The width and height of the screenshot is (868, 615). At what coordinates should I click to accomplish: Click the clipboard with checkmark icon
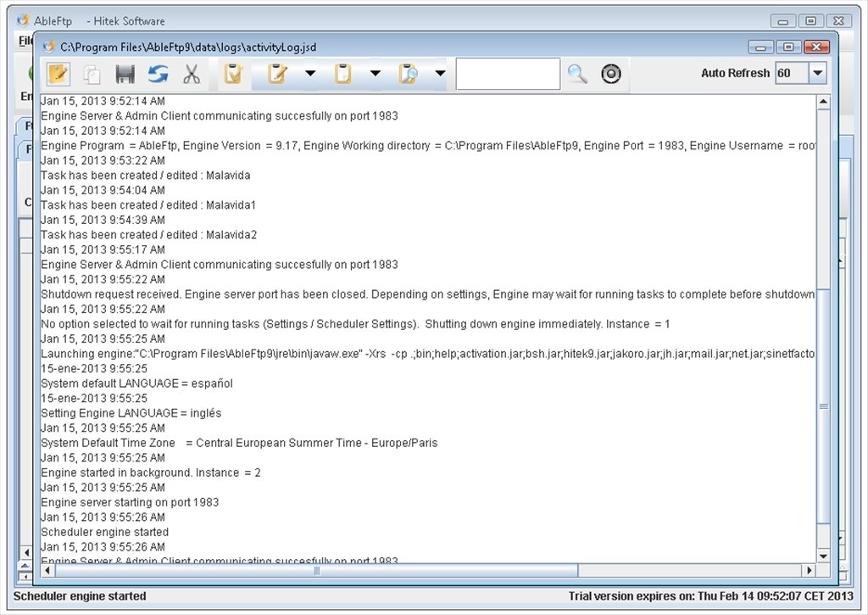(x=233, y=74)
